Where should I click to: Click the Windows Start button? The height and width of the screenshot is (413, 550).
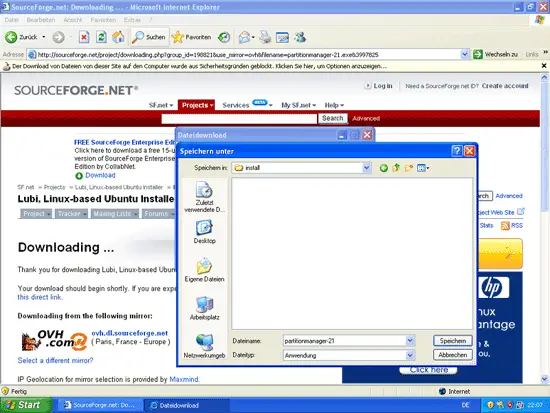25,405
